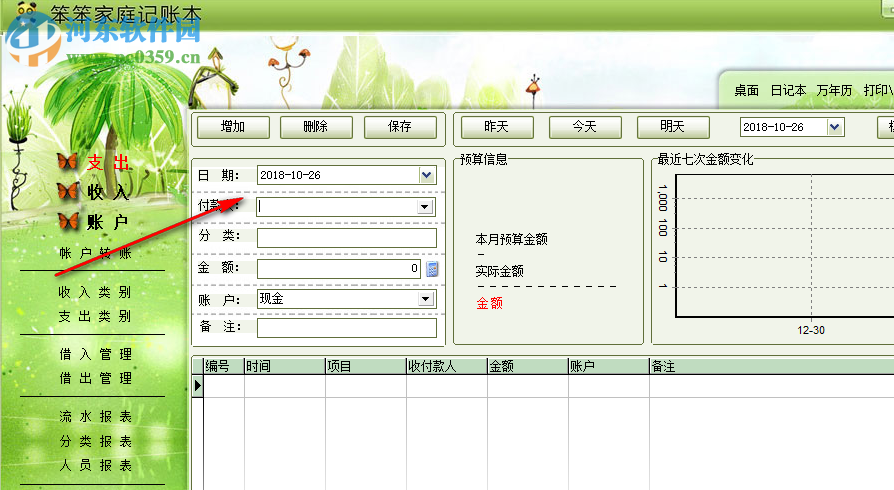Viewport: 894px width, 490px height.
Task: Click the 增加 add button
Action: point(233,127)
